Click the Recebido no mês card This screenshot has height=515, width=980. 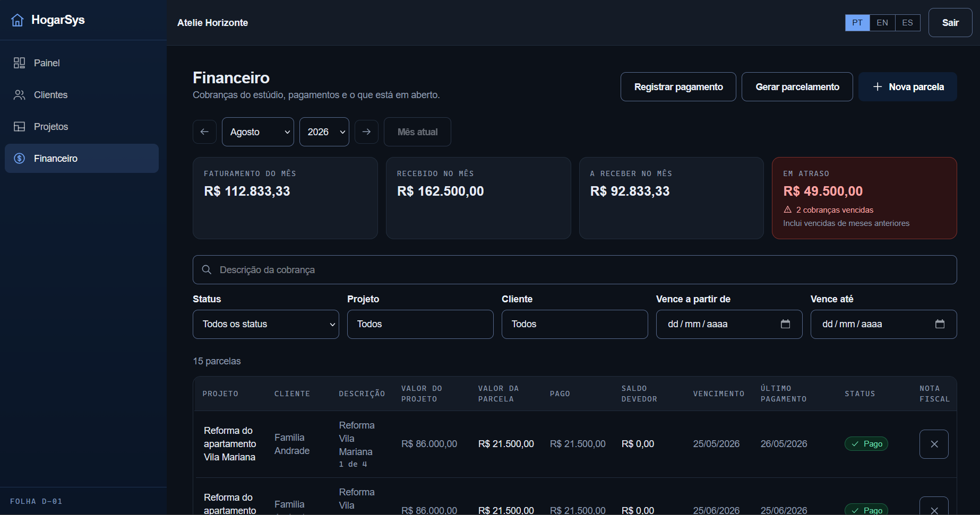tap(478, 198)
